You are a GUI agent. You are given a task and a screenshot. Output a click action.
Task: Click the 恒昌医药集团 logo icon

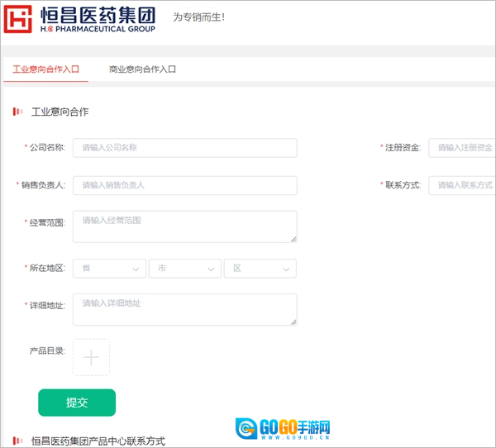(x=21, y=18)
